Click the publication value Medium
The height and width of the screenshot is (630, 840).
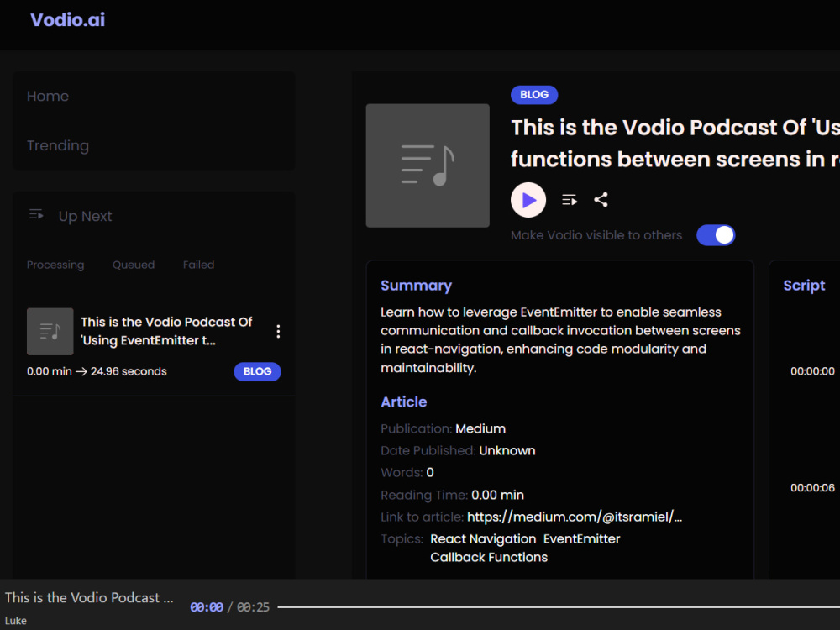[480, 428]
